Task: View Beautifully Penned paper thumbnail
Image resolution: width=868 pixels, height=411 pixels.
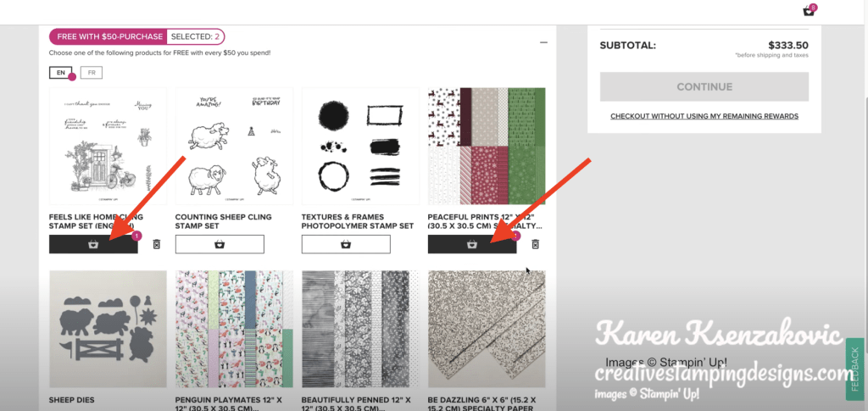Action: [x=360, y=329]
